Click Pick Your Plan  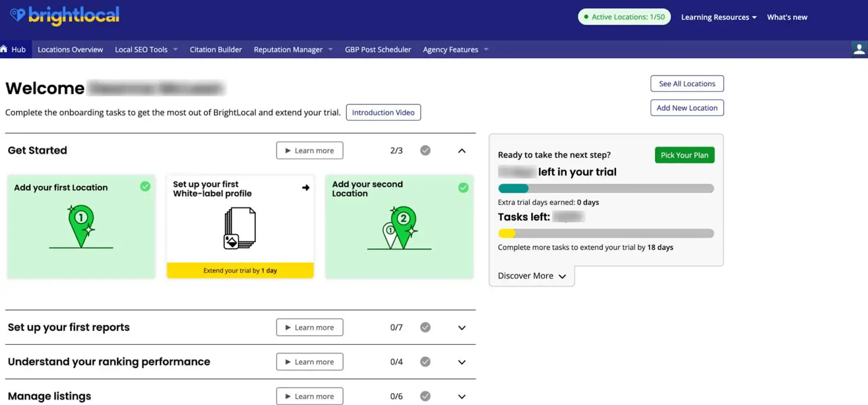(685, 155)
